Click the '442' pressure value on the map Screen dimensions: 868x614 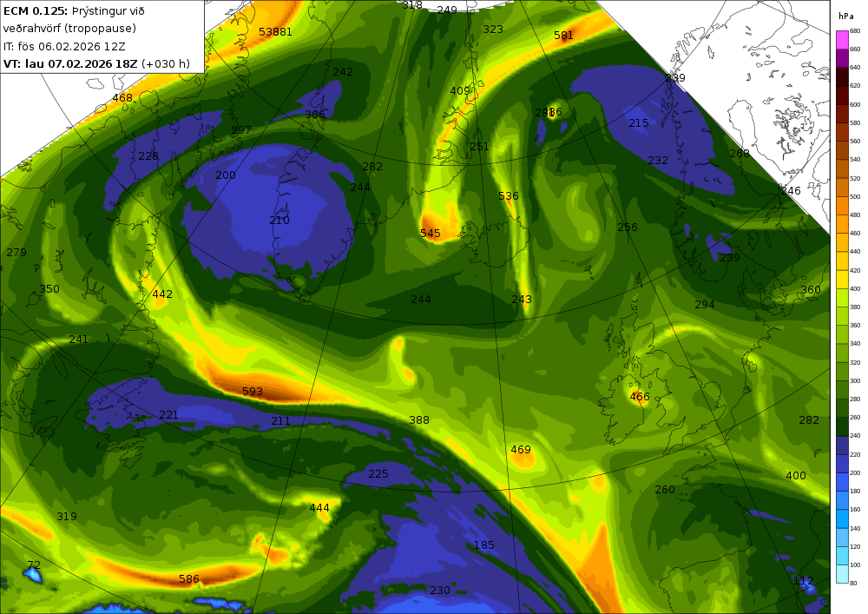click(162, 294)
